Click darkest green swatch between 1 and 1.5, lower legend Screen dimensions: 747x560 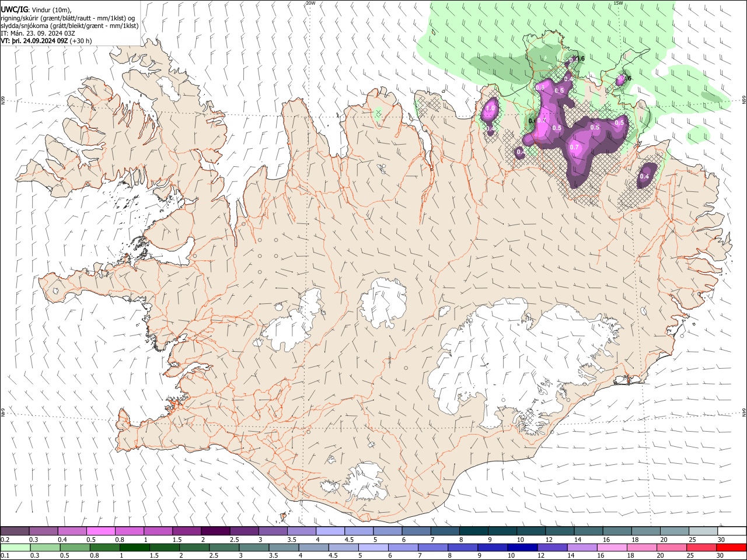click(134, 547)
